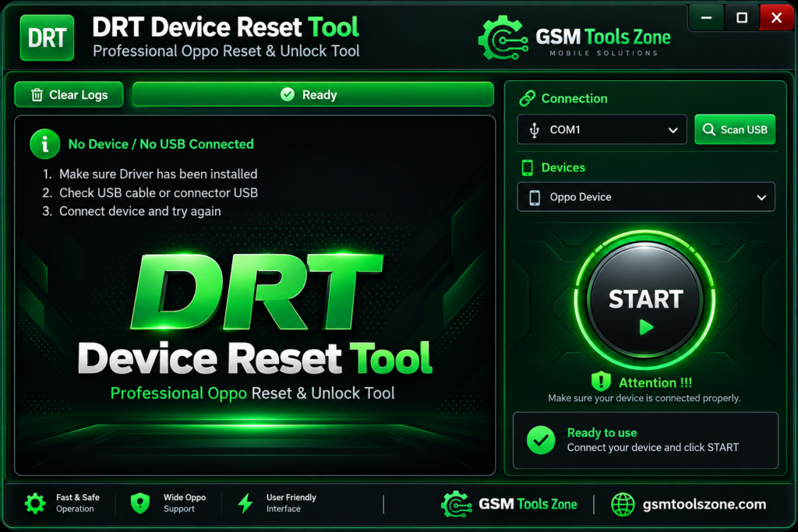
Task: Click the DRT logo badge in header
Action: 47,37
